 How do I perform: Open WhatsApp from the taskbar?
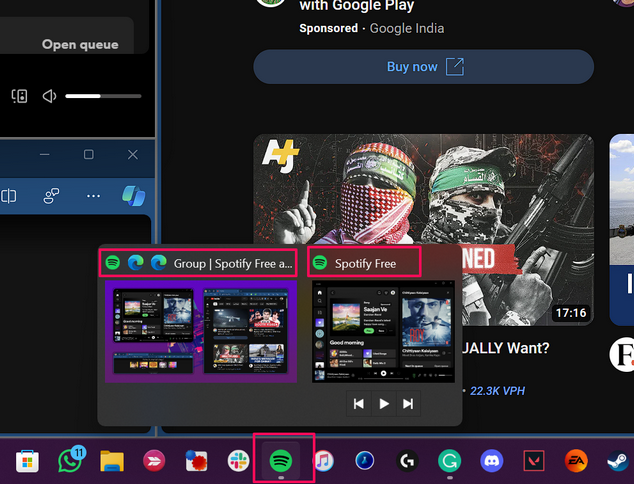70,460
